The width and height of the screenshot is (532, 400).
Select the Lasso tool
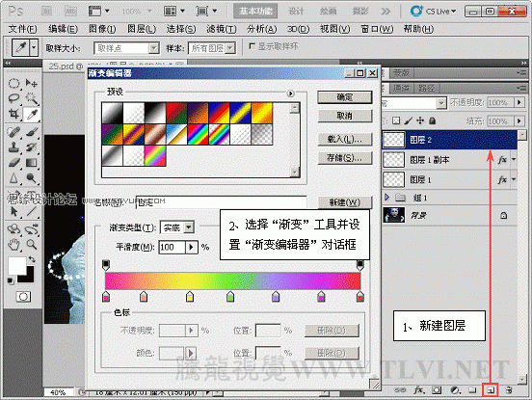(13, 98)
